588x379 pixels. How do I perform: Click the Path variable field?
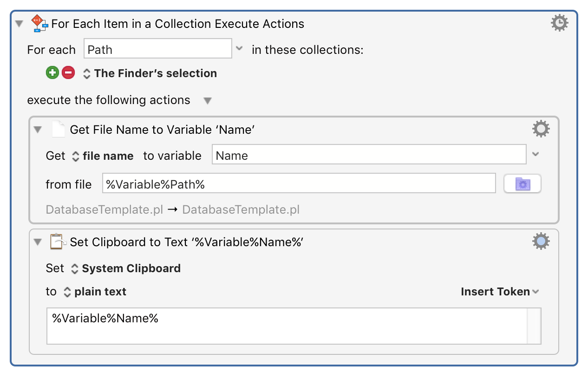157,49
